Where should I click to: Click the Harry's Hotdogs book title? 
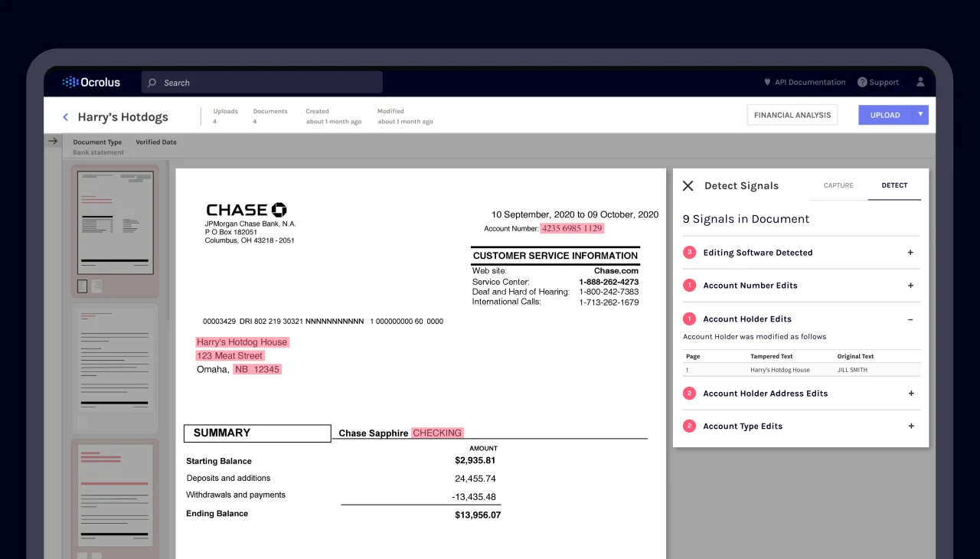coord(122,117)
